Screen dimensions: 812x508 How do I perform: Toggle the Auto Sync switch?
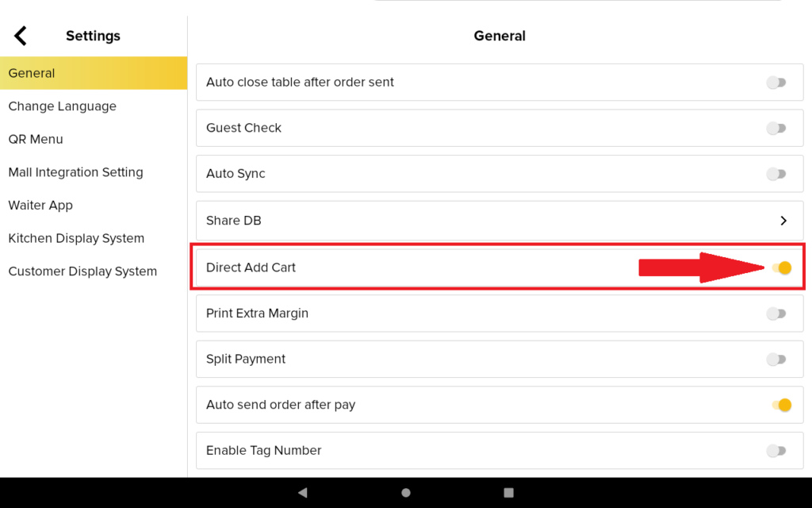(x=776, y=174)
